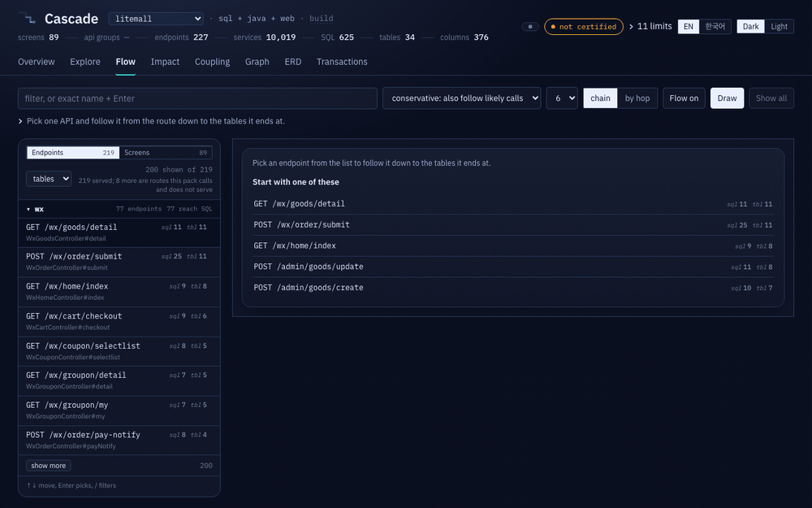Pick suggested POST /wx/order/submit in the right panel
Image resolution: width=812 pixels, height=508 pixels.
pyautogui.click(x=512, y=225)
